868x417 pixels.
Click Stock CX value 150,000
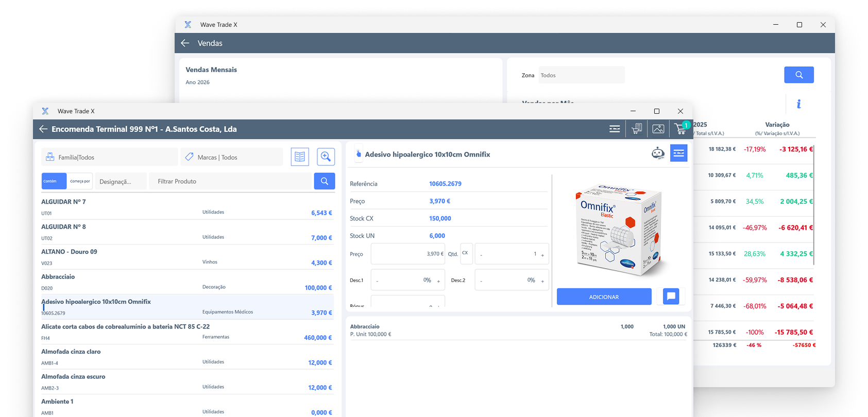coord(440,218)
